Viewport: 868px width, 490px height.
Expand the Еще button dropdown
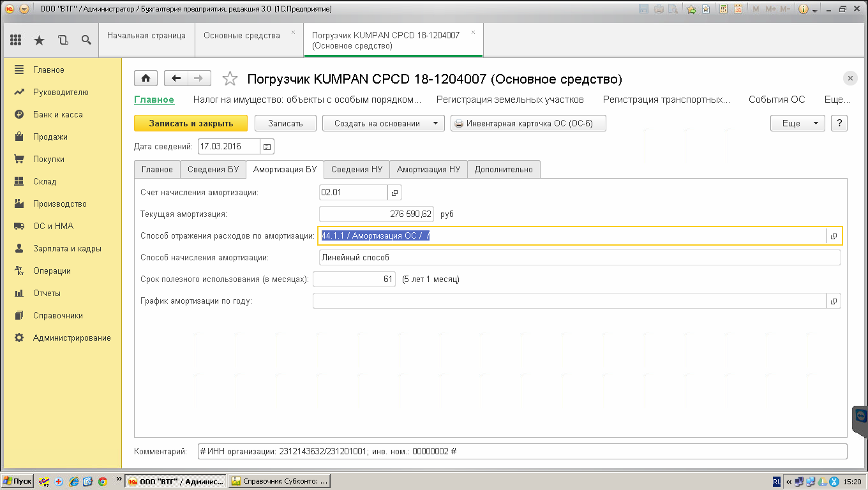click(x=798, y=123)
